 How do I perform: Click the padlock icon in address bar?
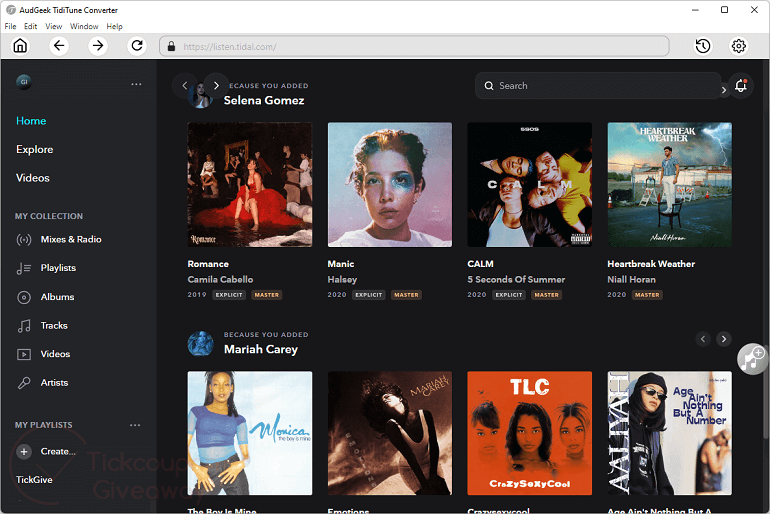171,47
